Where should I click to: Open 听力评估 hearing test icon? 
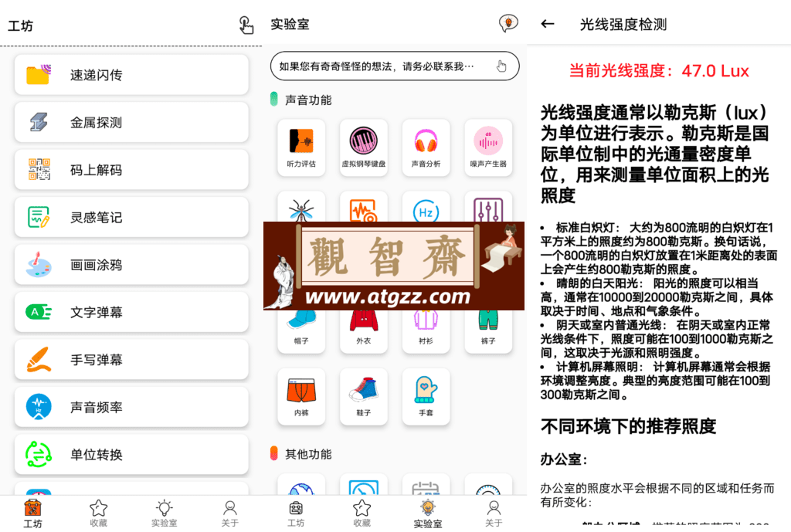click(x=301, y=147)
